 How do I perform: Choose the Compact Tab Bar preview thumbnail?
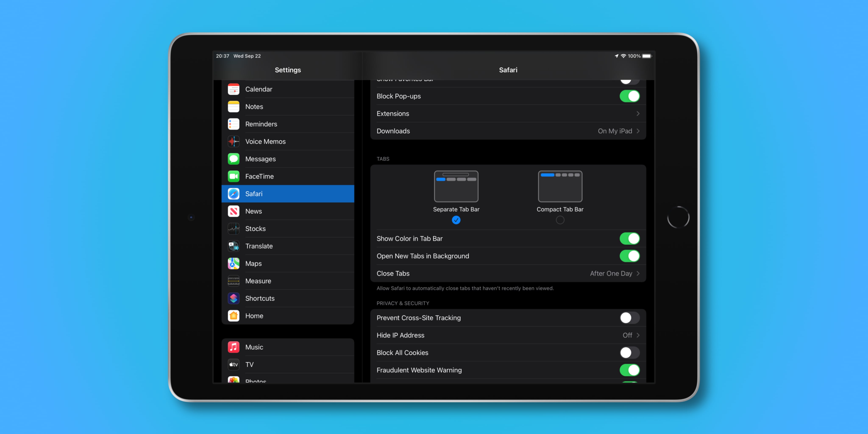[x=560, y=186]
